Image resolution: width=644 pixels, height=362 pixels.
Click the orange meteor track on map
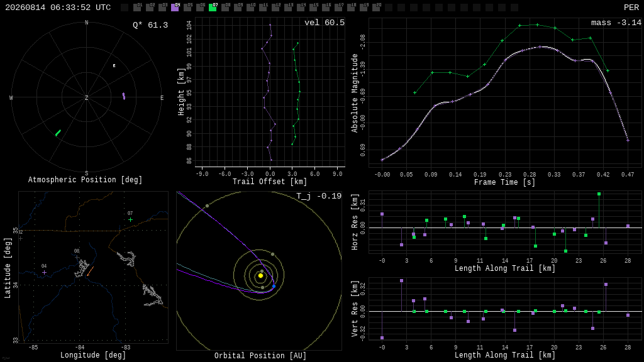point(90,271)
